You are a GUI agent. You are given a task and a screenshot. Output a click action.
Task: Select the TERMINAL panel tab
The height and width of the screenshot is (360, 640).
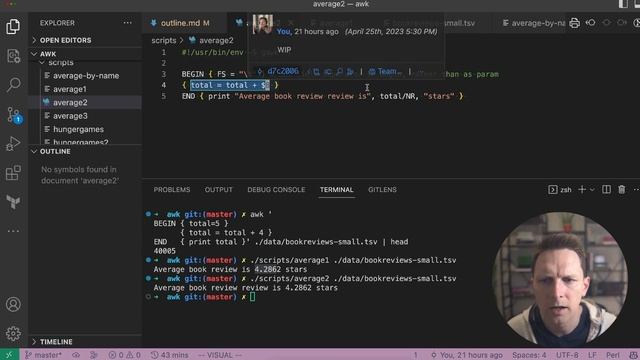[336, 189]
